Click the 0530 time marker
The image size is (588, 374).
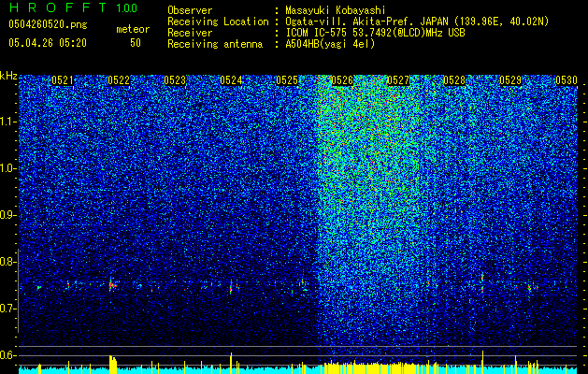pyautogui.click(x=566, y=80)
